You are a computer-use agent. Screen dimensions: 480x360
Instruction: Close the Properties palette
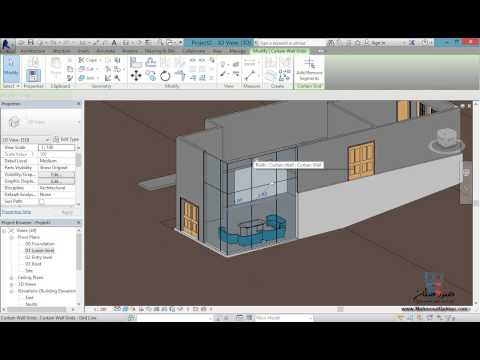(x=79, y=104)
